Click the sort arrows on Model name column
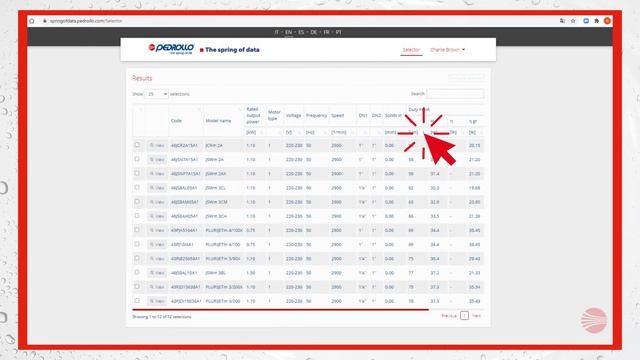This screenshot has width=640, height=360. [240, 109]
